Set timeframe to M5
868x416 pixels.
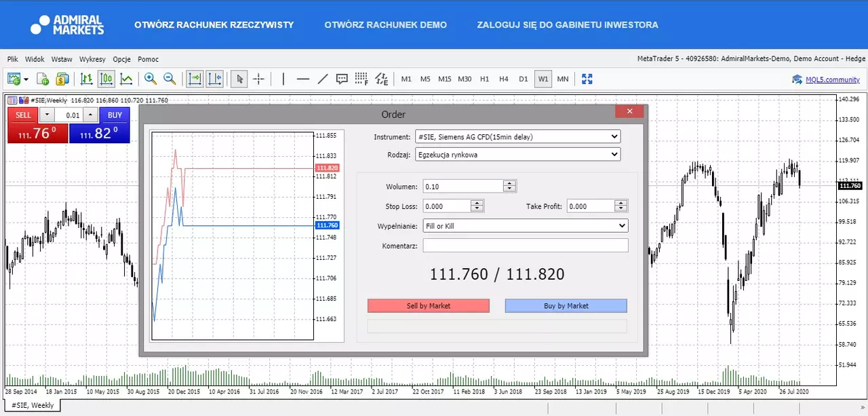tap(425, 79)
